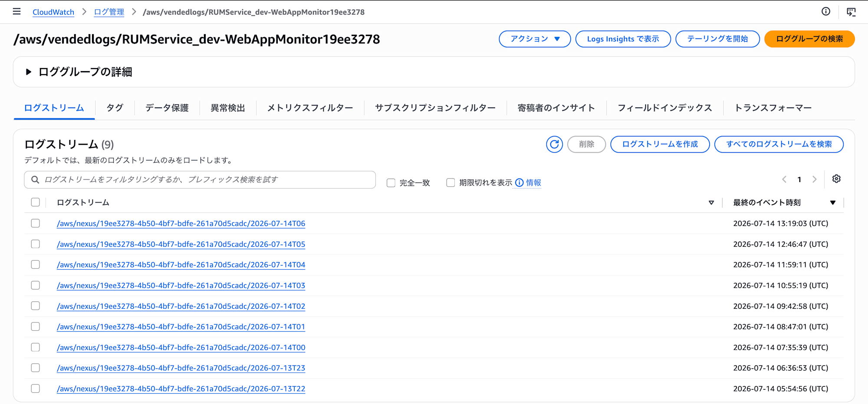
Task: Click the info circle icon in header
Action: [826, 12]
